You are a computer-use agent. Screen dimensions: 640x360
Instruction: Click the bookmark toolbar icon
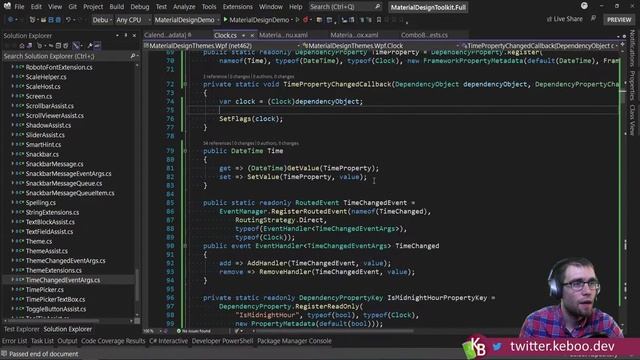(379, 20)
